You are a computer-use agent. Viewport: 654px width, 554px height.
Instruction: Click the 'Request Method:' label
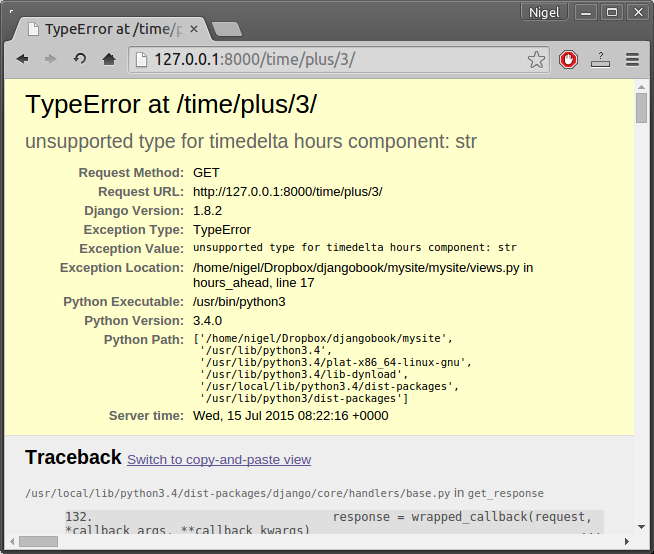[131, 173]
